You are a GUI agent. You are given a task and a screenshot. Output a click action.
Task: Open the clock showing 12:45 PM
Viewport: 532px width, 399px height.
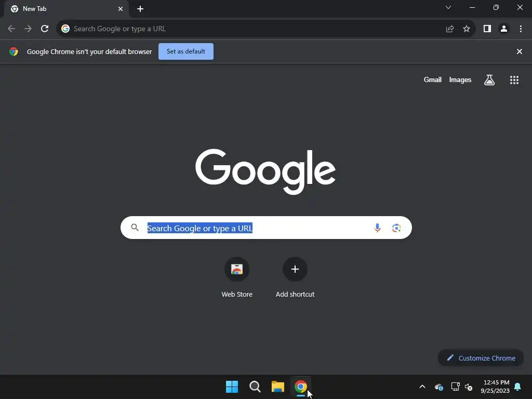pos(495,387)
